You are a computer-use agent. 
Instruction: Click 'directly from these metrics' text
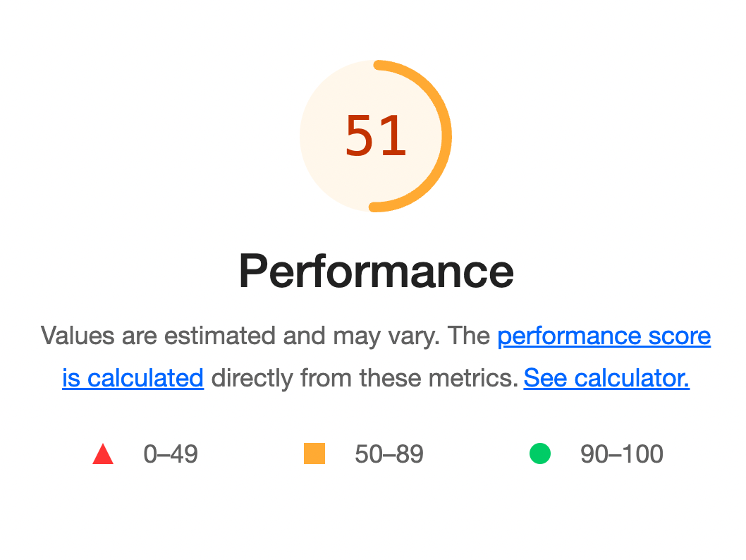[365, 378]
